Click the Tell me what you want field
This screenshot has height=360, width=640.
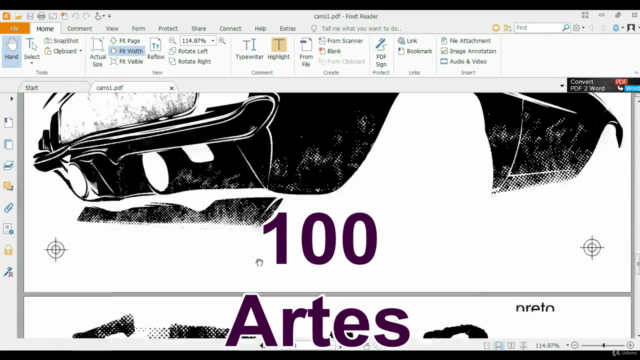coord(356,29)
